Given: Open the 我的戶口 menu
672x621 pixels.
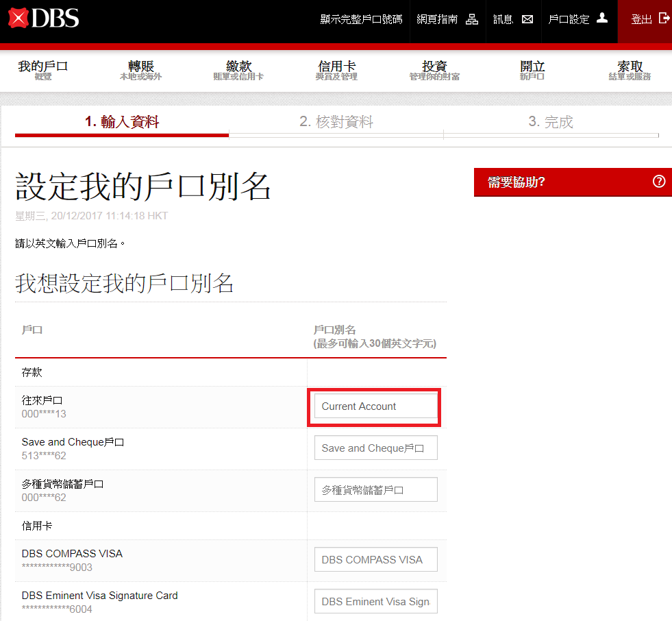Looking at the screenshot, I should 43,71.
